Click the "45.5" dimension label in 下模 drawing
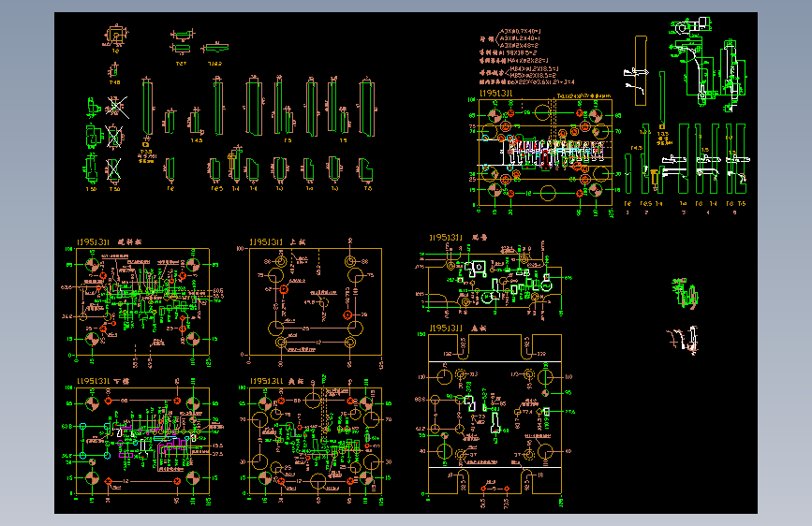 pos(217,446)
